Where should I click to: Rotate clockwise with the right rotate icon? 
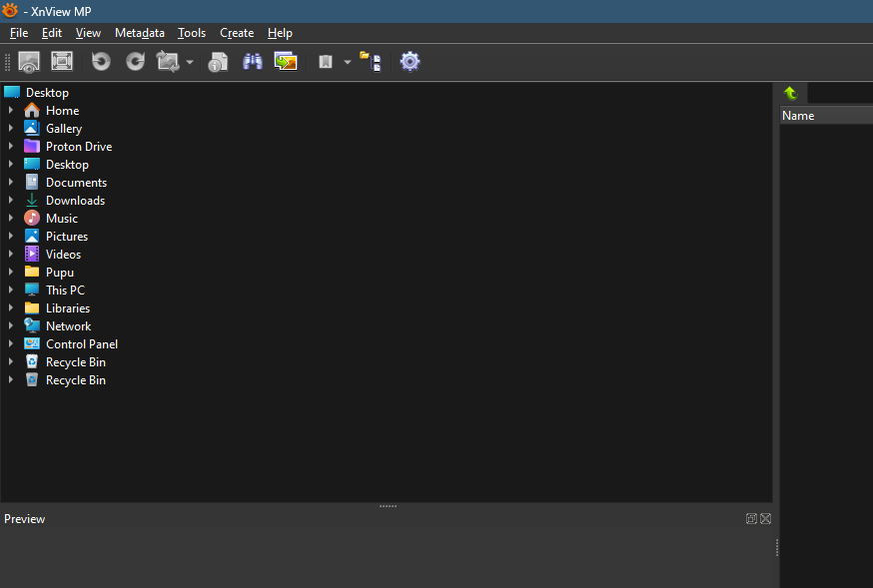(x=135, y=61)
